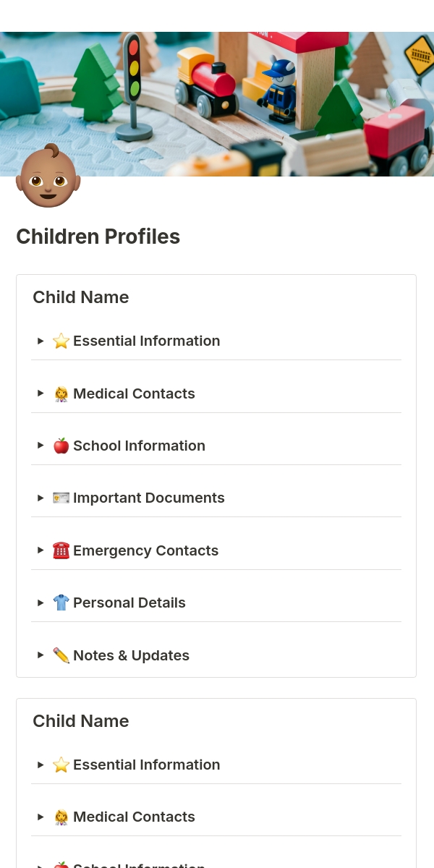Expand the School Information toggle arrow in first profile

click(41, 446)
